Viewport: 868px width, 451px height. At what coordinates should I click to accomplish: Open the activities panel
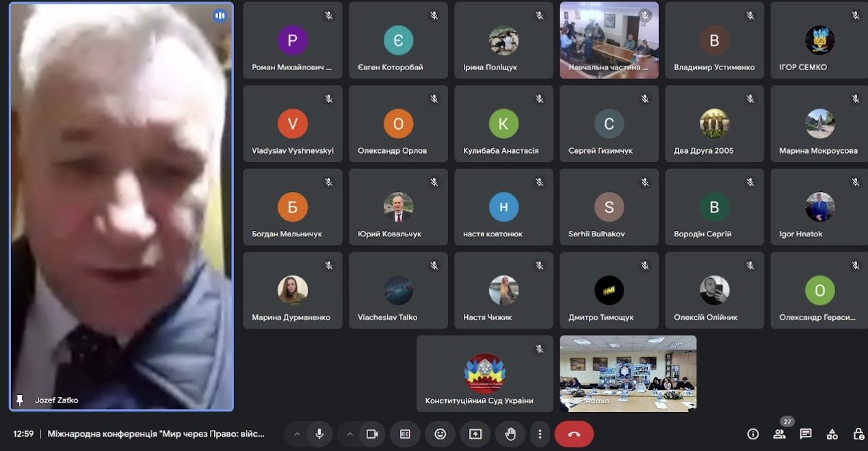pyautogui.click(x=832, y=434)
